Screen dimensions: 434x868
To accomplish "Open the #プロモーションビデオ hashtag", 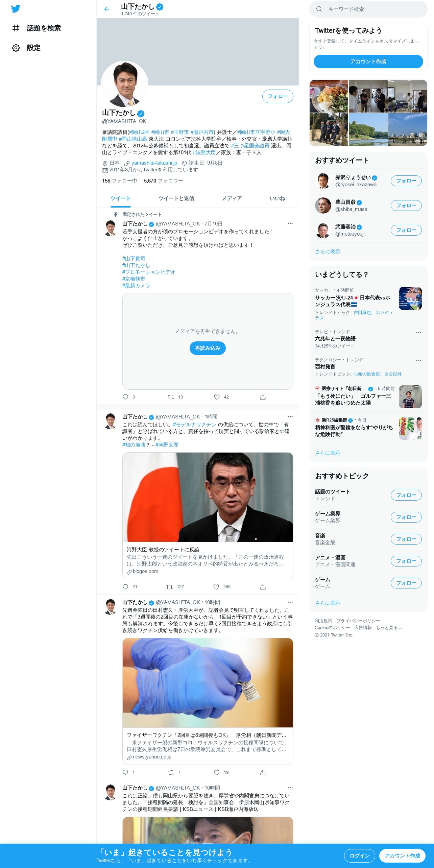I will coord(149,272).
